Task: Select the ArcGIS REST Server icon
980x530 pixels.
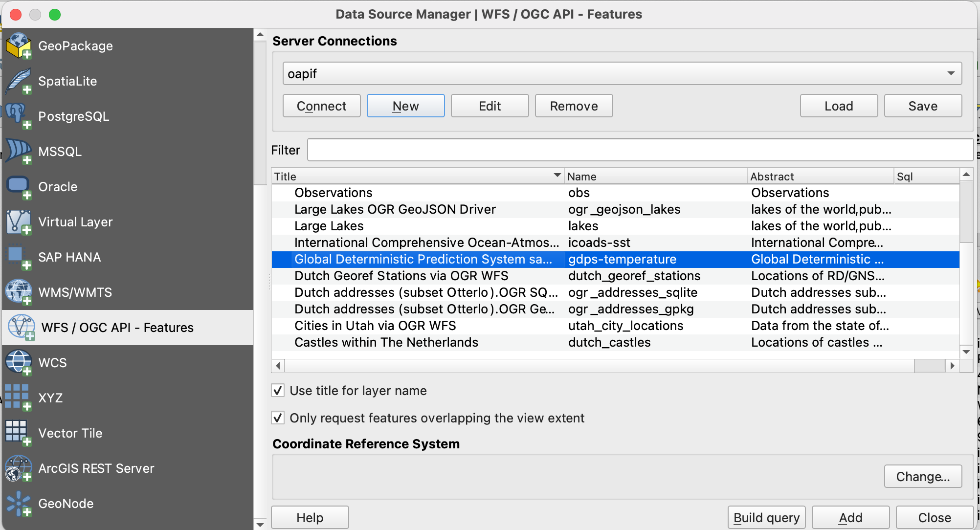Action: click(x=19, y=468)
